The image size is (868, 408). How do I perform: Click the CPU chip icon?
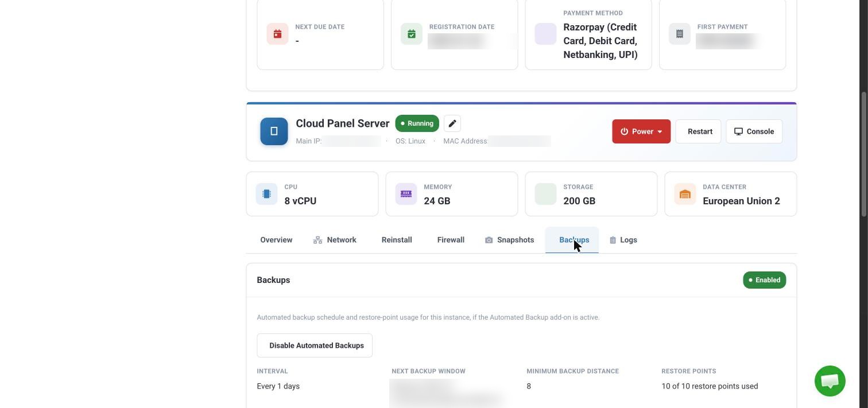coord(266,194)
